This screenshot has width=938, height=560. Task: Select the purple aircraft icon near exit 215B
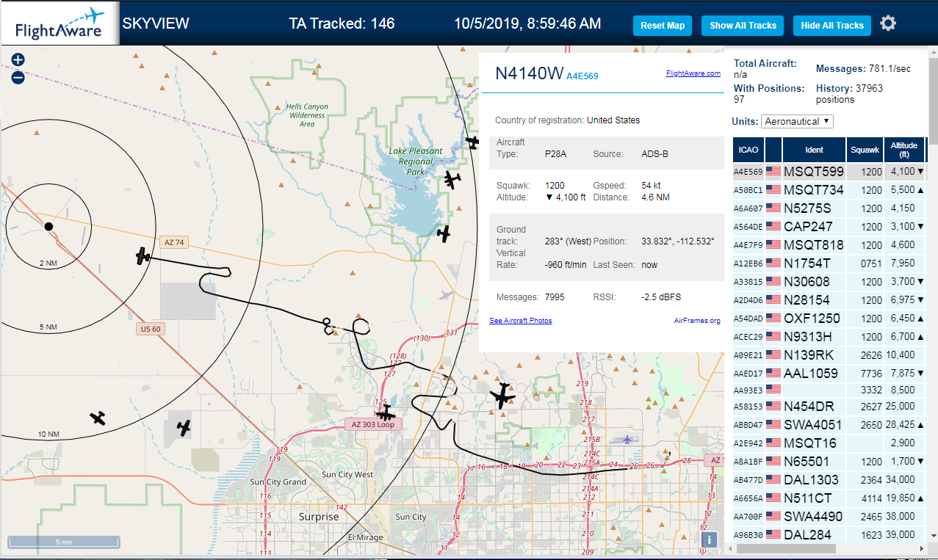[x=627, y=440]
